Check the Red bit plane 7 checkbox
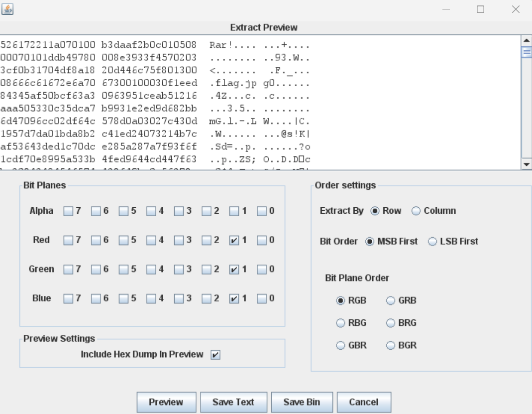The image size is (532, 414). (x=68, y=241)
